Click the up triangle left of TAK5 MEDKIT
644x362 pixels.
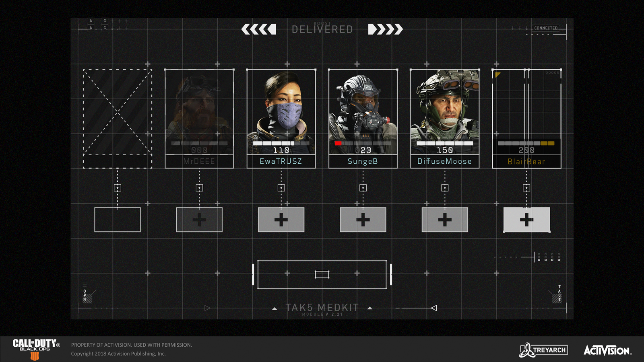click(x=275, y=309)
